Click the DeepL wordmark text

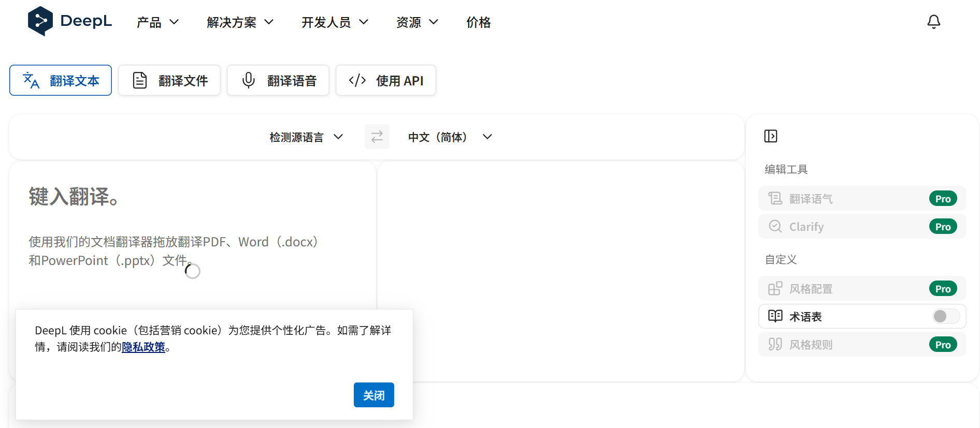[86, 21]
